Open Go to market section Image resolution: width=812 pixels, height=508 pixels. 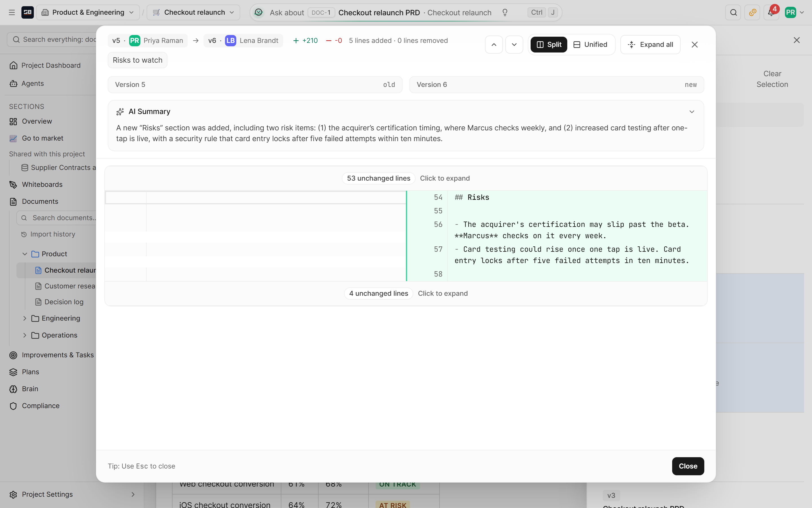click(42, 138)
